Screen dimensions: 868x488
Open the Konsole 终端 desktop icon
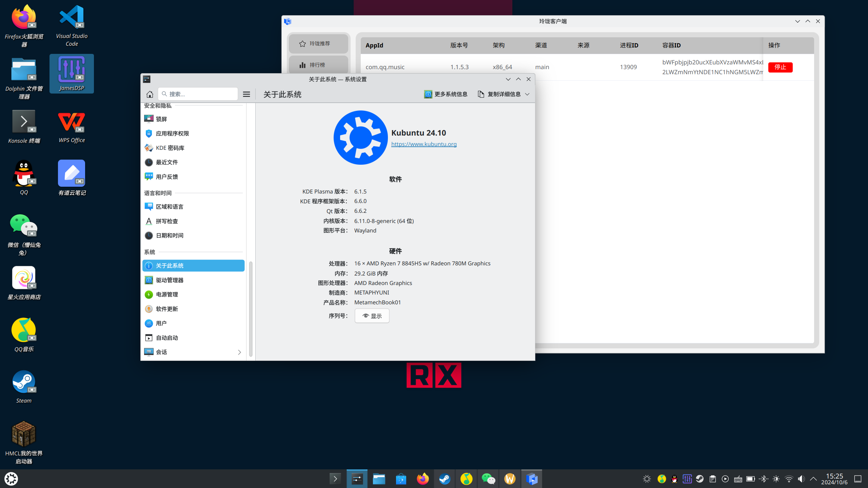24,126
